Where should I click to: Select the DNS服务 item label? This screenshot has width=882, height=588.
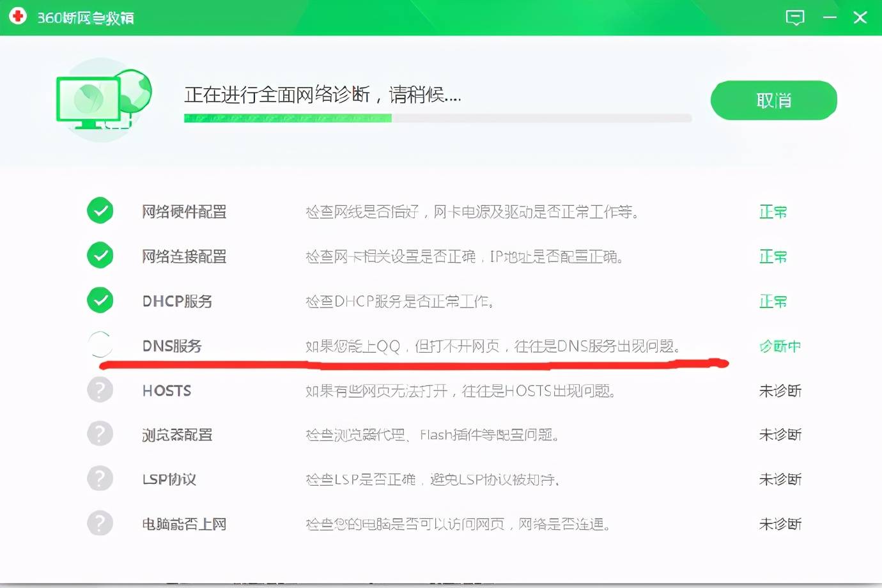pyautogui.click(x=171, y=346)
